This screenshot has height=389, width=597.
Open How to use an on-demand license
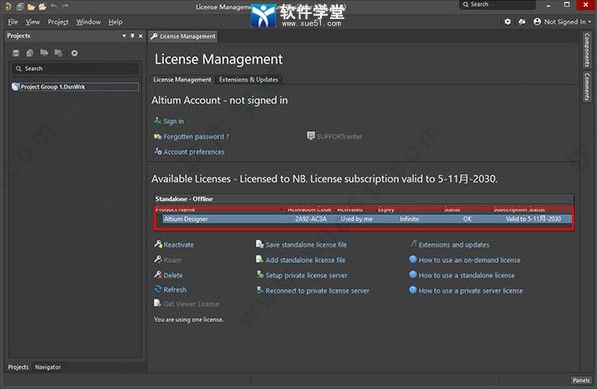[x=465, y=260]
